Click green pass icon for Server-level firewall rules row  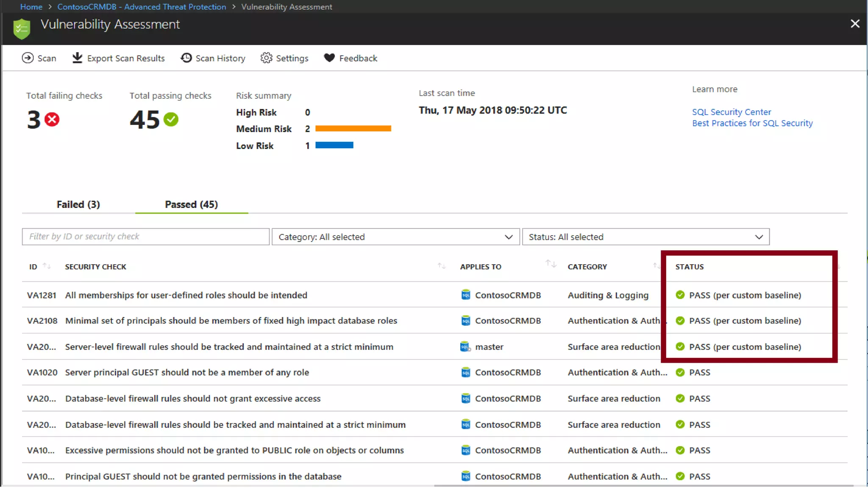pos(680,347)
